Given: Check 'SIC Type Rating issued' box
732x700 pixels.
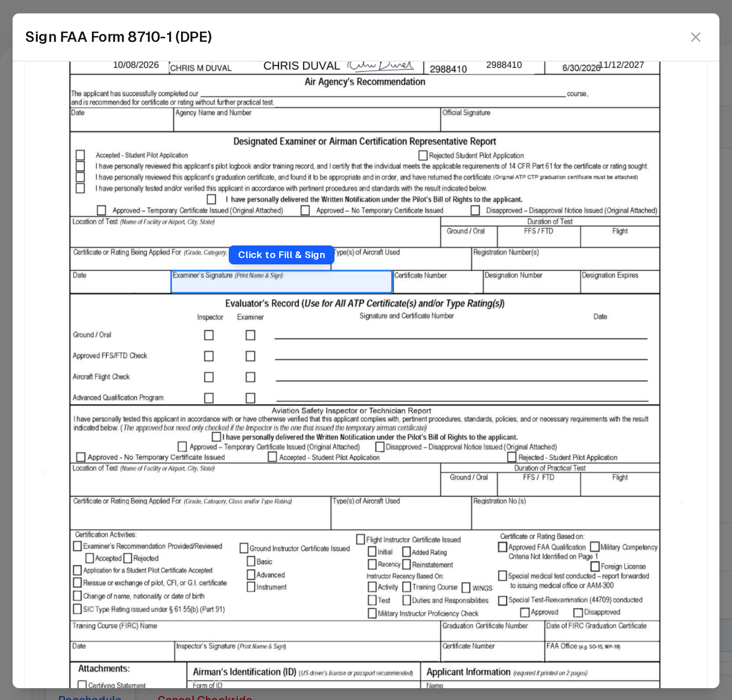Looking at the screenshot, I should (78, 609).
